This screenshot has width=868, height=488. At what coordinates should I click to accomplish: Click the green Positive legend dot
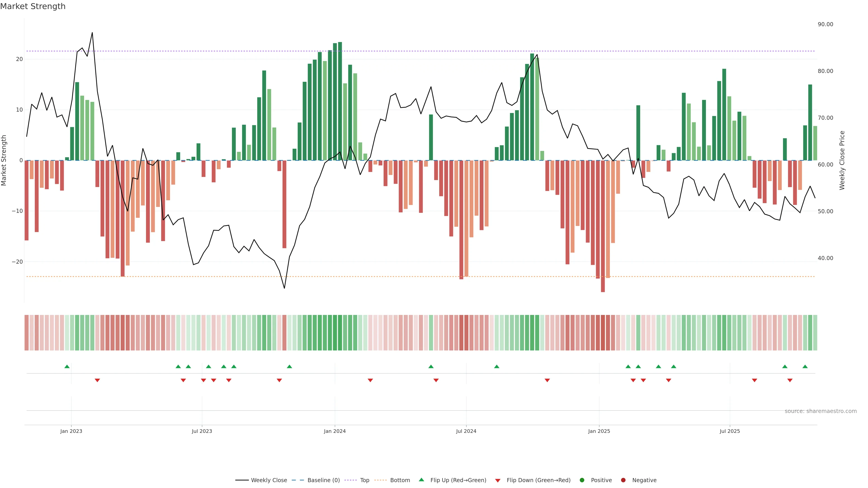click(582, 480)
